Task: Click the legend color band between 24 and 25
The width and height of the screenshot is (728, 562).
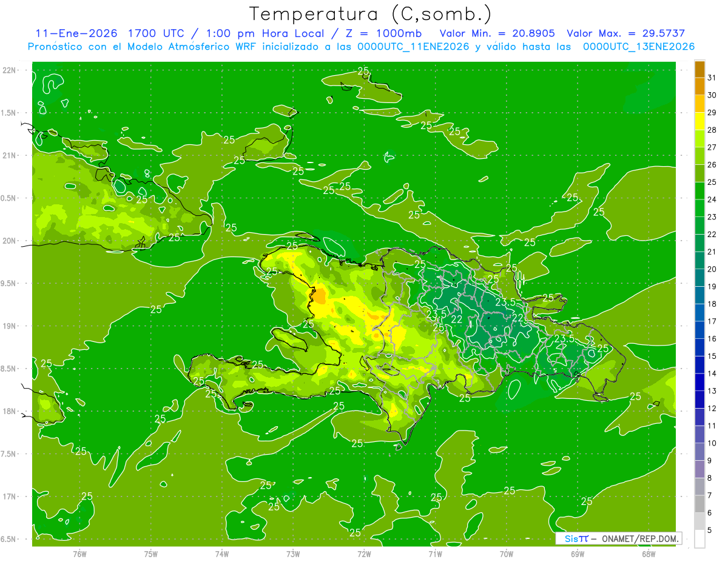Action: point(699,190)
